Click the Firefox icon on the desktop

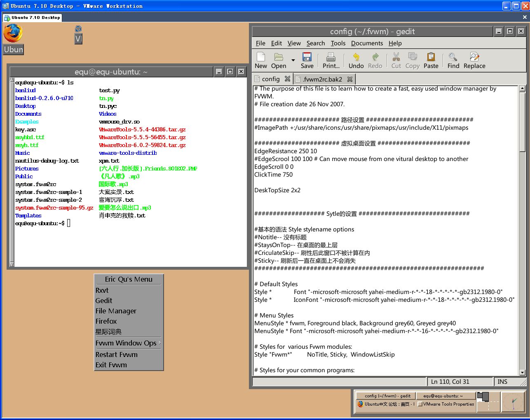click(13, 33)
